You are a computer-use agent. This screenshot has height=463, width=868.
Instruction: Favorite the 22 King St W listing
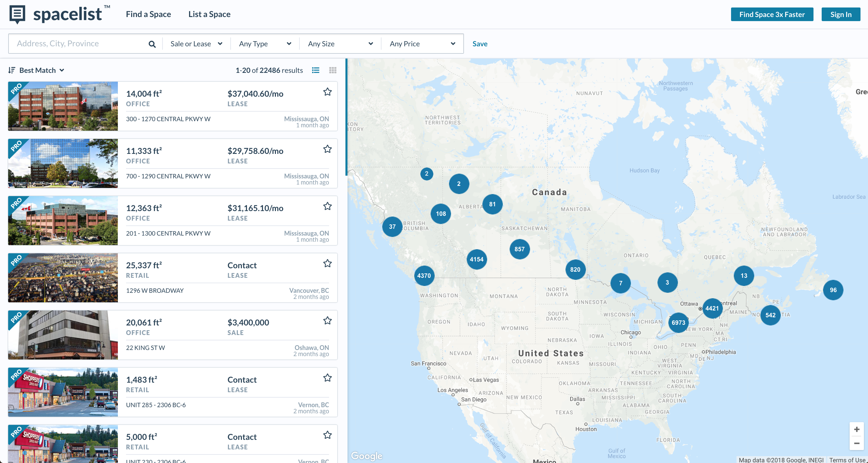tap(327, 321)
